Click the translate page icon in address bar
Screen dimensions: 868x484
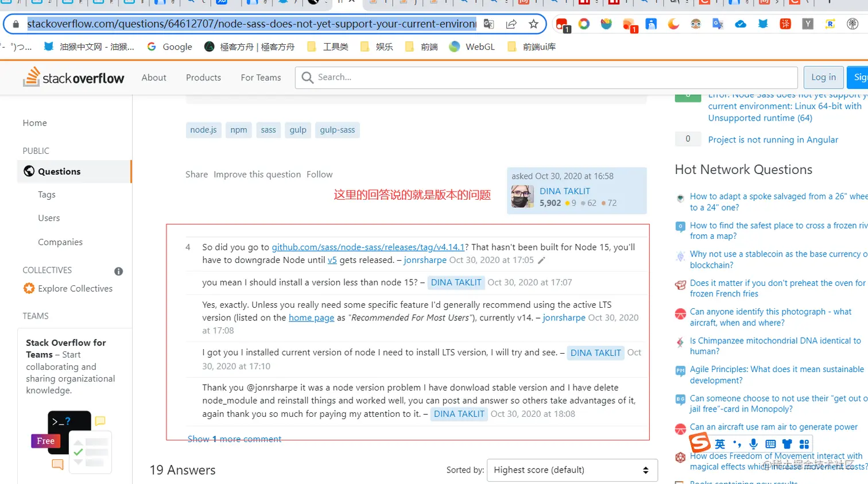(489, 24)
